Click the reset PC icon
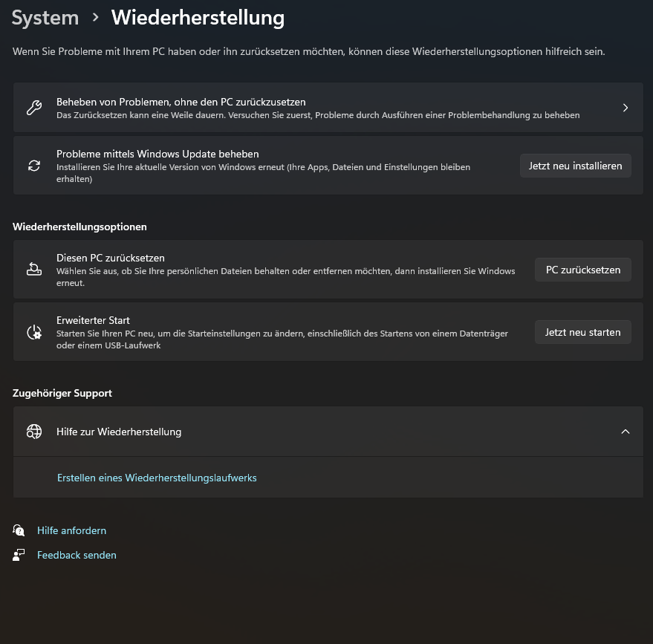Screen dimensions: 653x644 (34, 270)
